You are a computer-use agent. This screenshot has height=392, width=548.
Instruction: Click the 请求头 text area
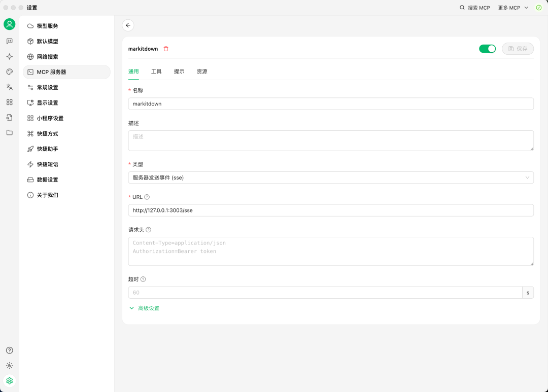click(330, 251)
